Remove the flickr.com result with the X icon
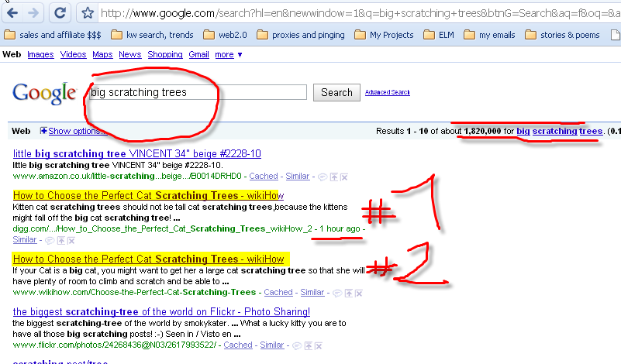 [319, 345]
